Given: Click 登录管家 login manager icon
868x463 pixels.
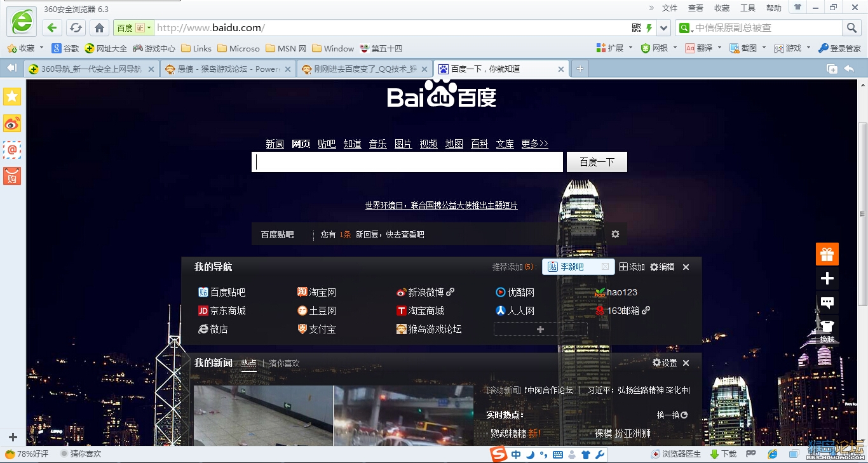Looking at the screenshot, I should [x=839, y=48].
